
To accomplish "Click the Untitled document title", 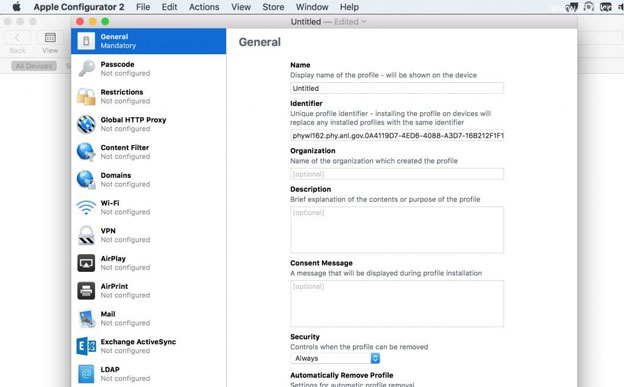I will [x=306, y=22].
